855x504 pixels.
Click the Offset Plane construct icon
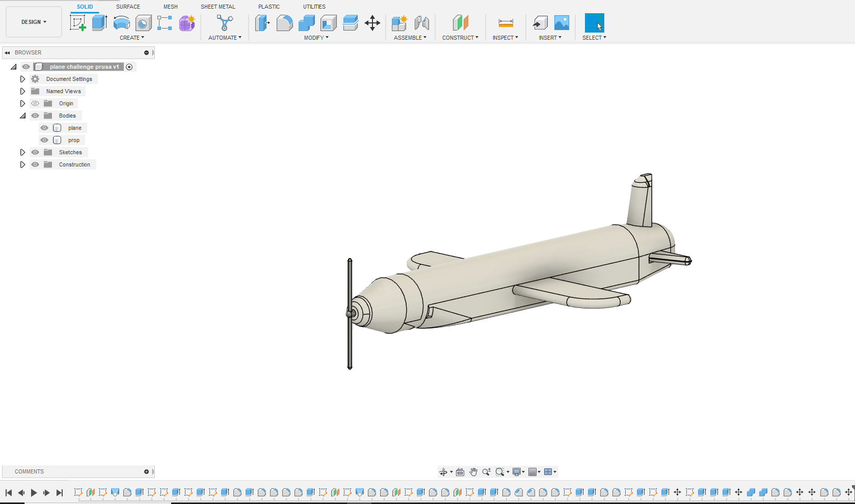coord(460,23)
